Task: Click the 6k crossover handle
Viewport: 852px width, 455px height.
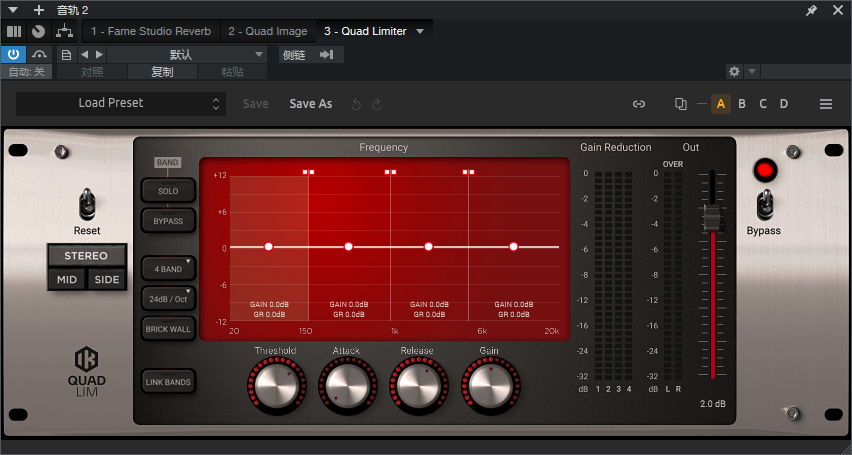Action: [x=468, y=172]
